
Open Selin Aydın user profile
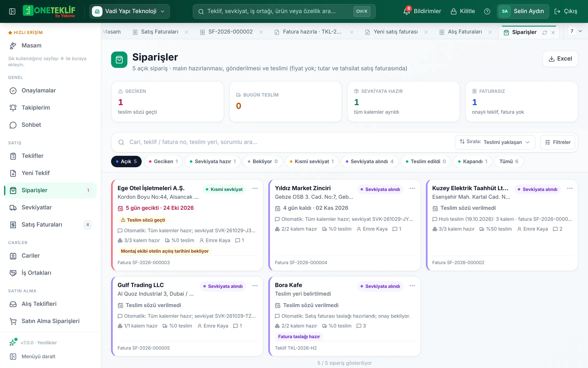pyautogui.click(x=523, y=11)
